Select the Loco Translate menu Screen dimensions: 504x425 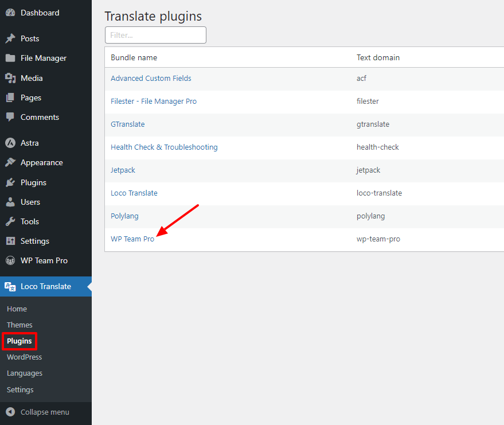[46, 286]
